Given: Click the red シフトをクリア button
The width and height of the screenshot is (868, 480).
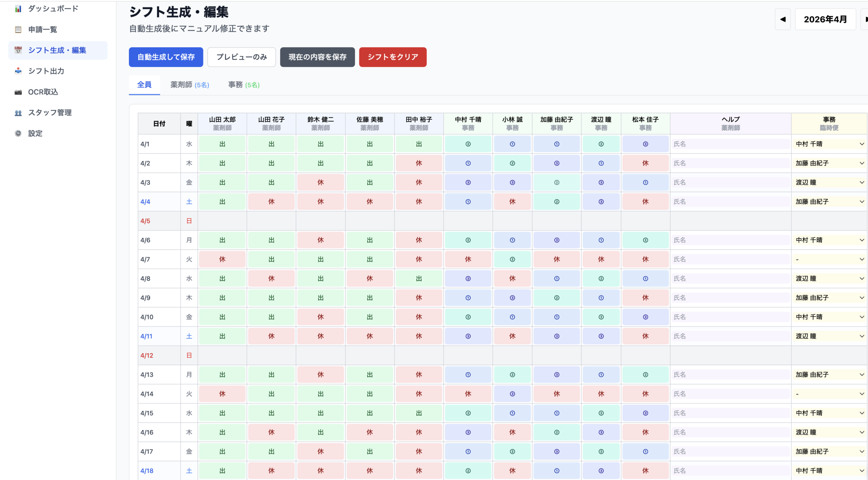Looking at the screenshot, I should [393, 57].
